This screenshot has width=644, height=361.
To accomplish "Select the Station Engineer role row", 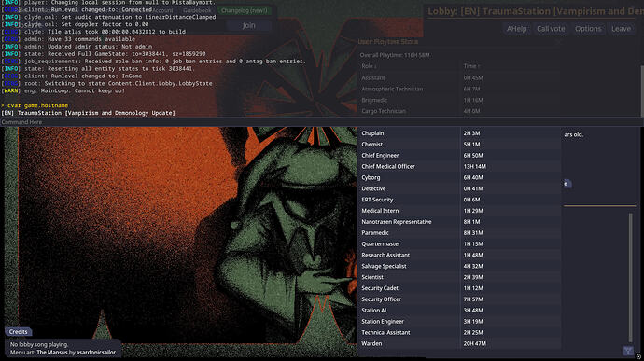I will (x=459, y=322).
